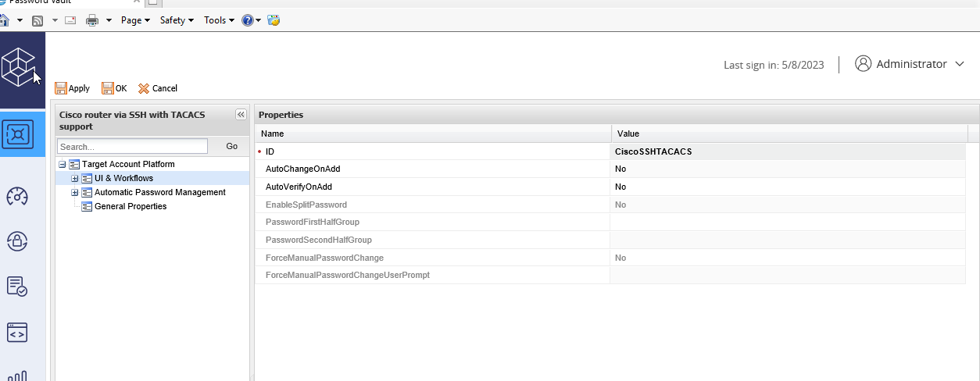
Task: Open the Page menu
Action: click(136, 20)
